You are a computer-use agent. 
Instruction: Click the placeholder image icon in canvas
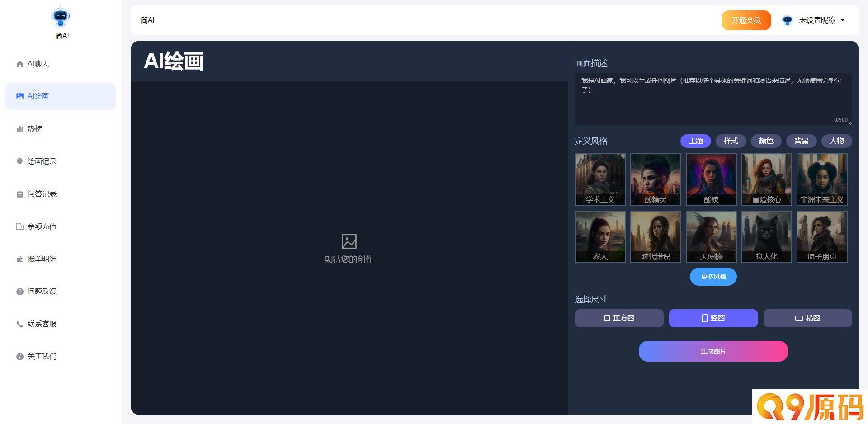point(349,241)
